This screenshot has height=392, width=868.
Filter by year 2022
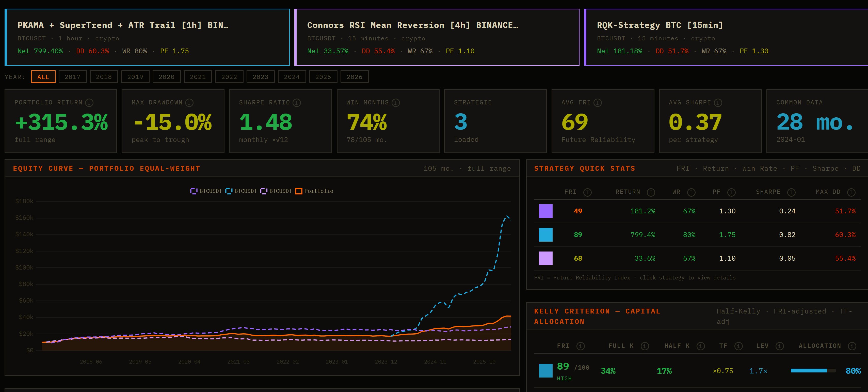click(x=229, y=77)
